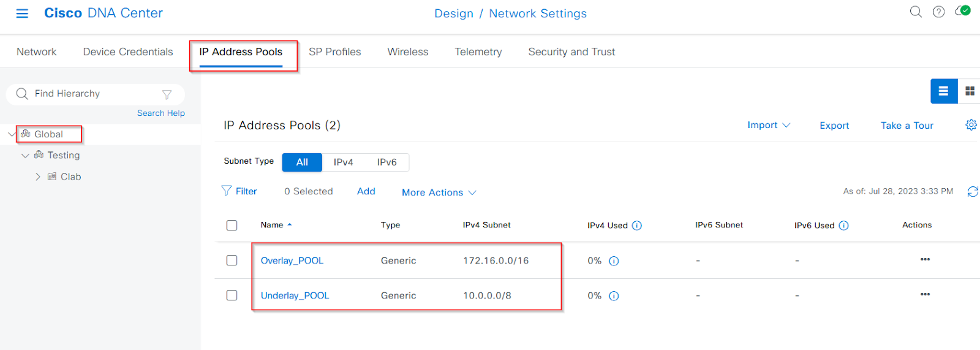
Task: Click the Search Help link
Action: 160,113
